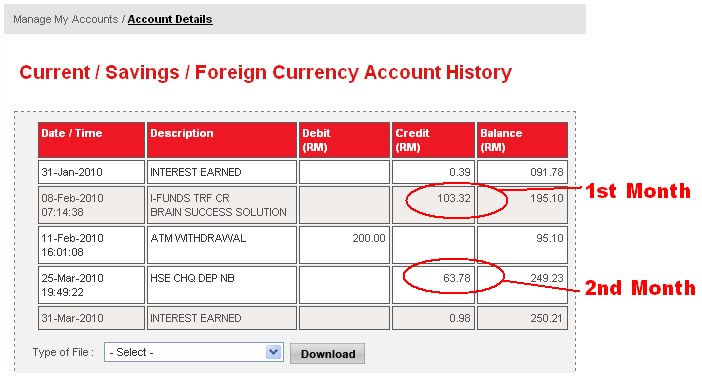702x379 pixels.
Task: Go to Manage My Accounts breadcrumb
Action: (65, 20)
